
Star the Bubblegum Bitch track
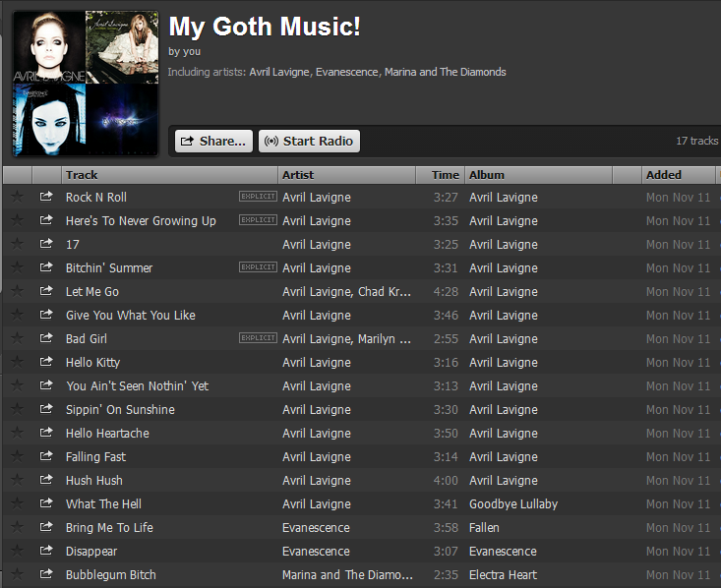[18, 574]
